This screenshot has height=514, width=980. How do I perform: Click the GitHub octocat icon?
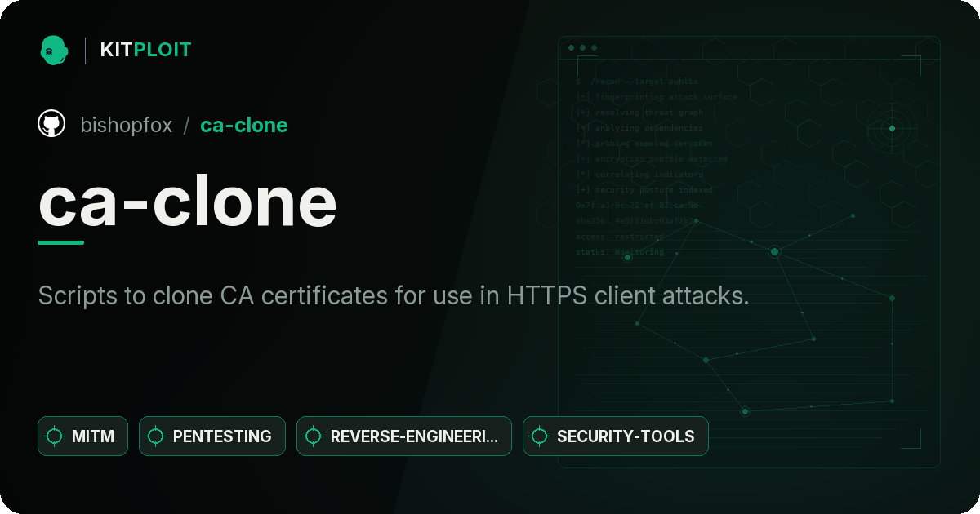point(51,124)
